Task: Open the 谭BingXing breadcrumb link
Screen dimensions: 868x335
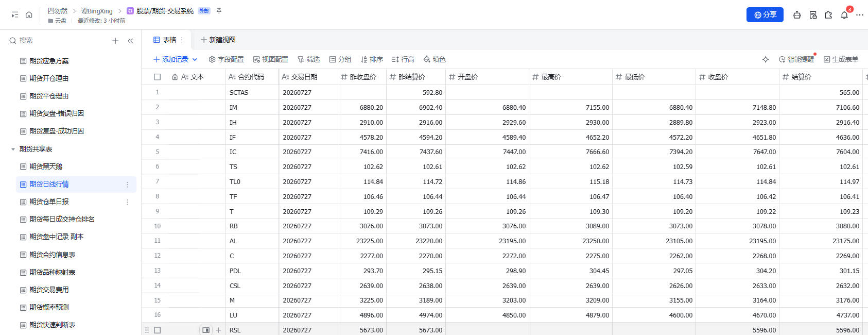Action: point(96,11)
